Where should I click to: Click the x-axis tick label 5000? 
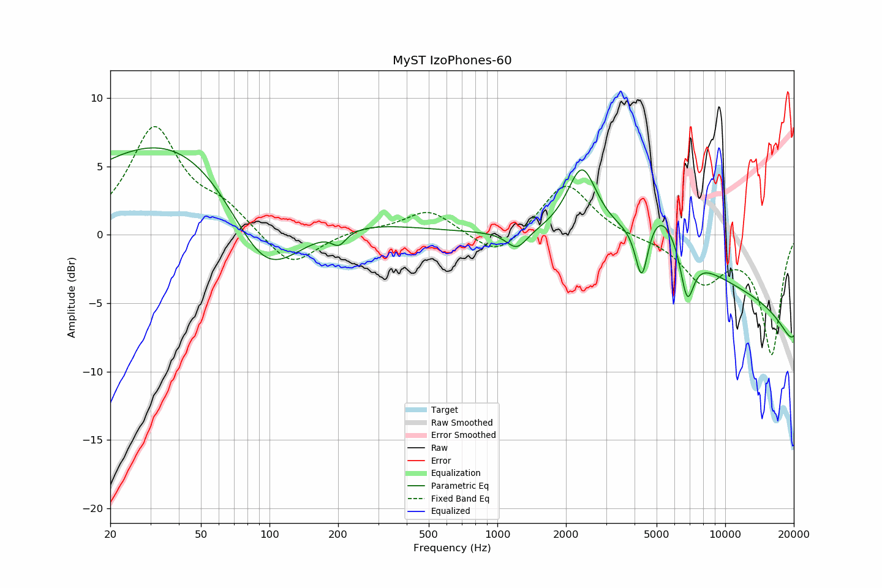point(657,534)
